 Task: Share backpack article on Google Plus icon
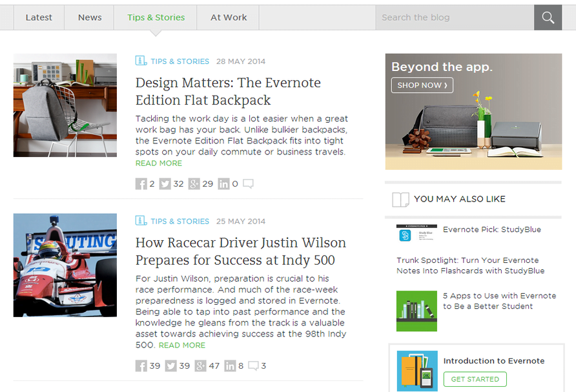(x=194, y=183)
